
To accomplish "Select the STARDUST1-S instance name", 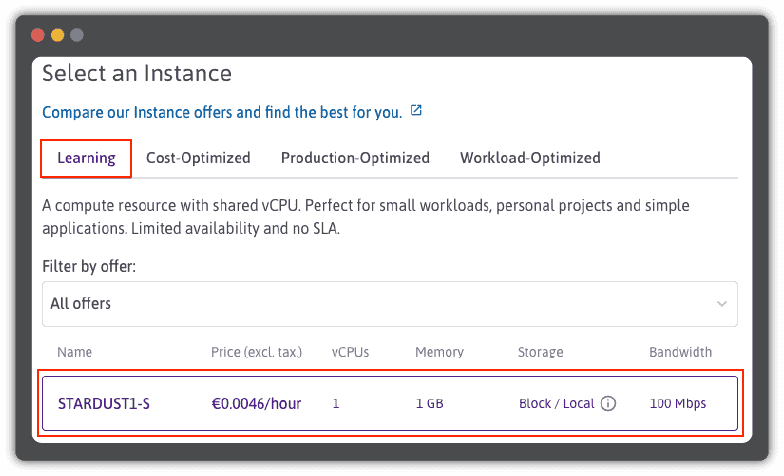I will pos(104,404).
